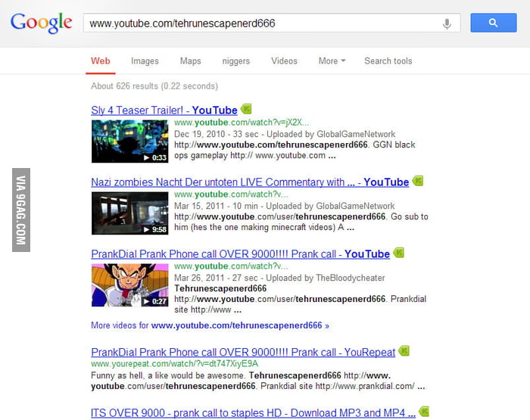Image resolution: width=530 pixels, height=420 pixels.
Task: Open ITS OVER 9000 prank call result
Action: pyautogui.click(x=253, y=413)
